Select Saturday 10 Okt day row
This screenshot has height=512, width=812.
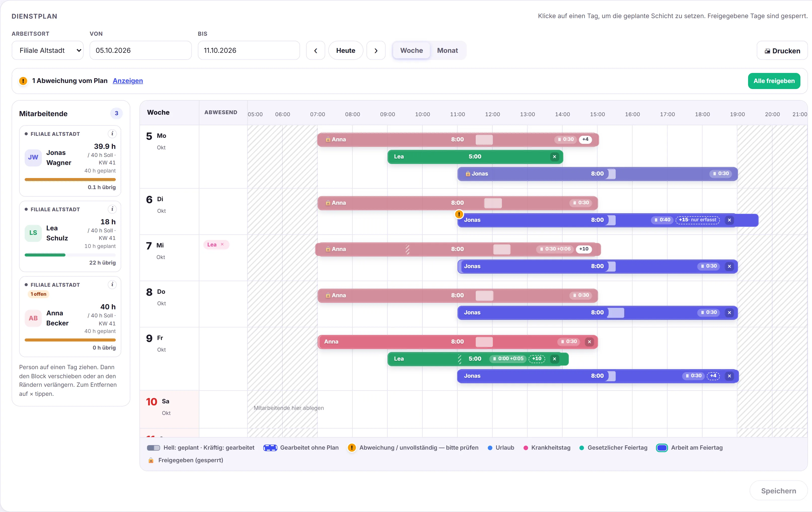coord(169,409)
